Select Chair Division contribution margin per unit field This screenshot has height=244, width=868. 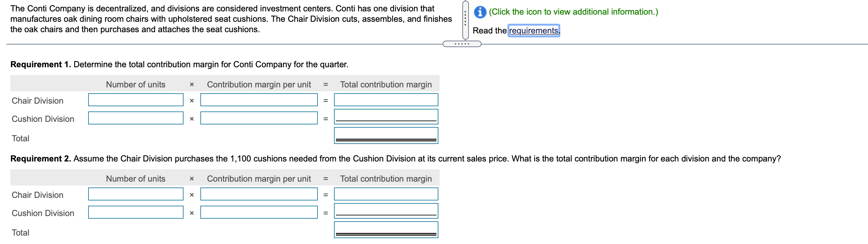[x=259, y=100]
